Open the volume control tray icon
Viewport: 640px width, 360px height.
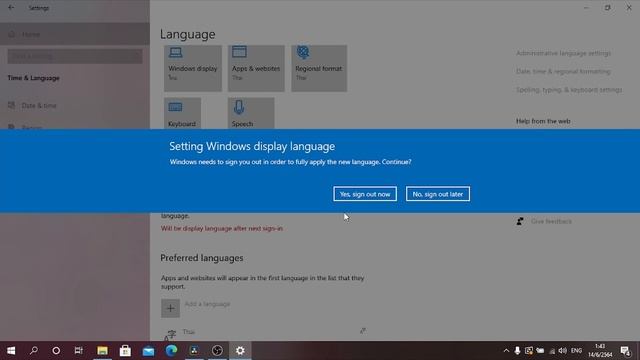[x=562, y=351]
